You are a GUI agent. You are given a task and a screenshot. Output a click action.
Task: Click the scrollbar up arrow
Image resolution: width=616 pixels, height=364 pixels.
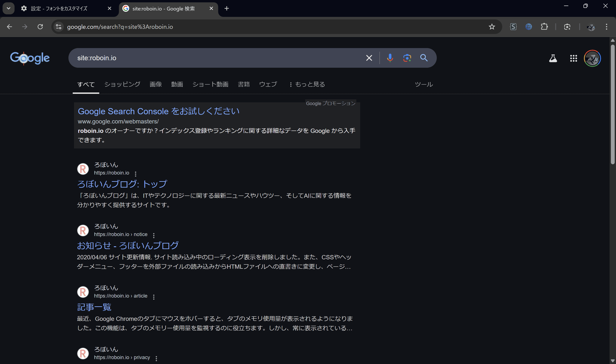click(613, 40)
